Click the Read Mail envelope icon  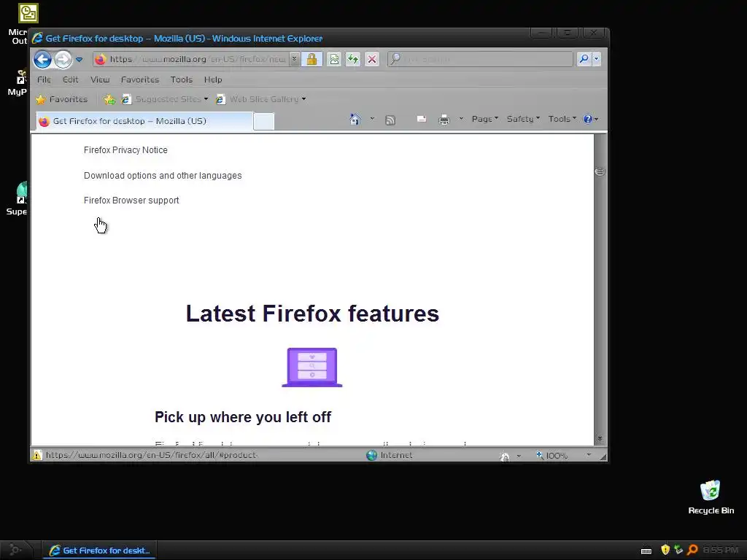422,119
